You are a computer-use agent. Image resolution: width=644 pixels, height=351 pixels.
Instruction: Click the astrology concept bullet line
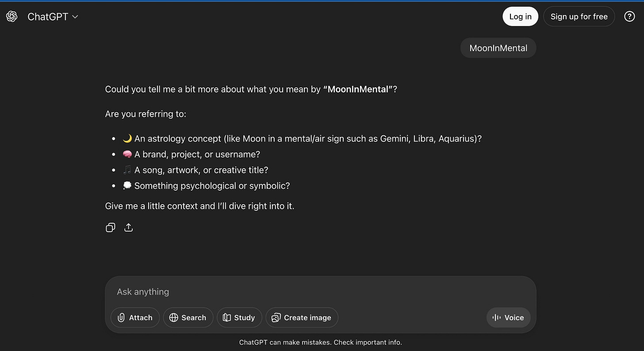click(302, 138)
